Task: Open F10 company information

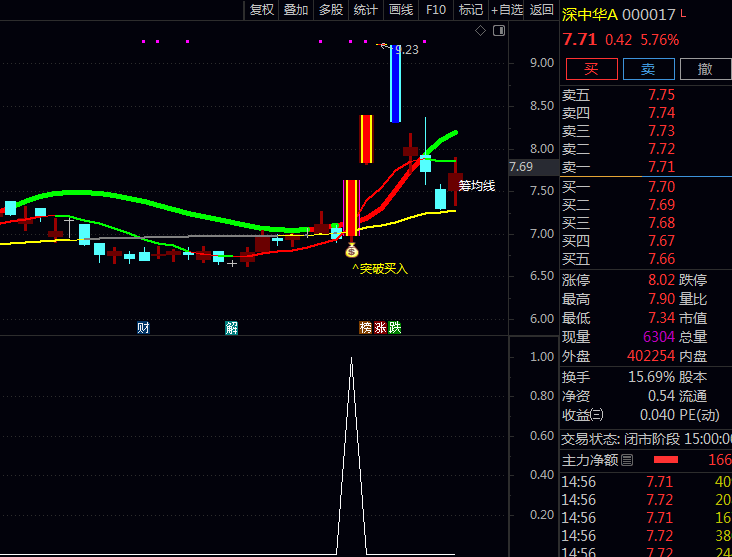Action: pos(436,10)
